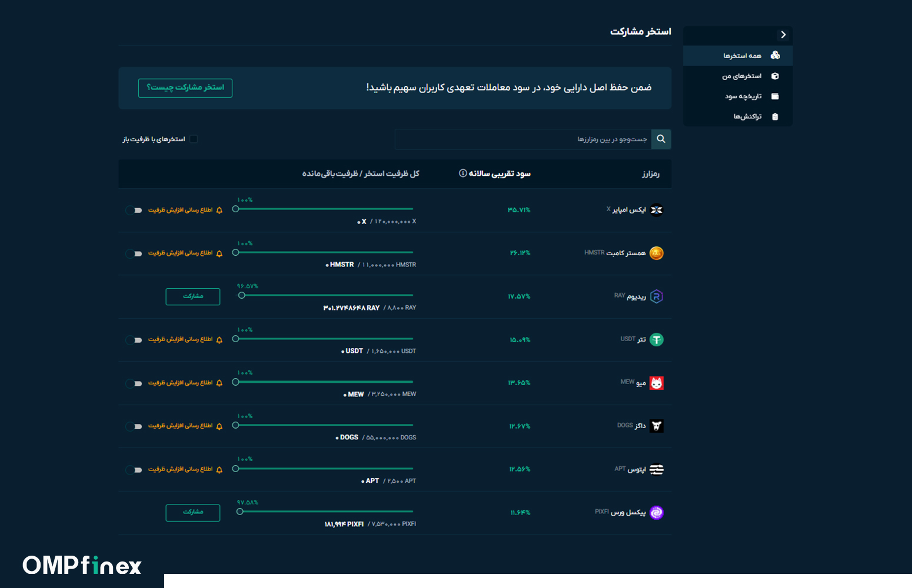Viewport: 912px width, 588px height.
Task: Click the RAY pool capacity slider handle
Action: coord(241,295)
